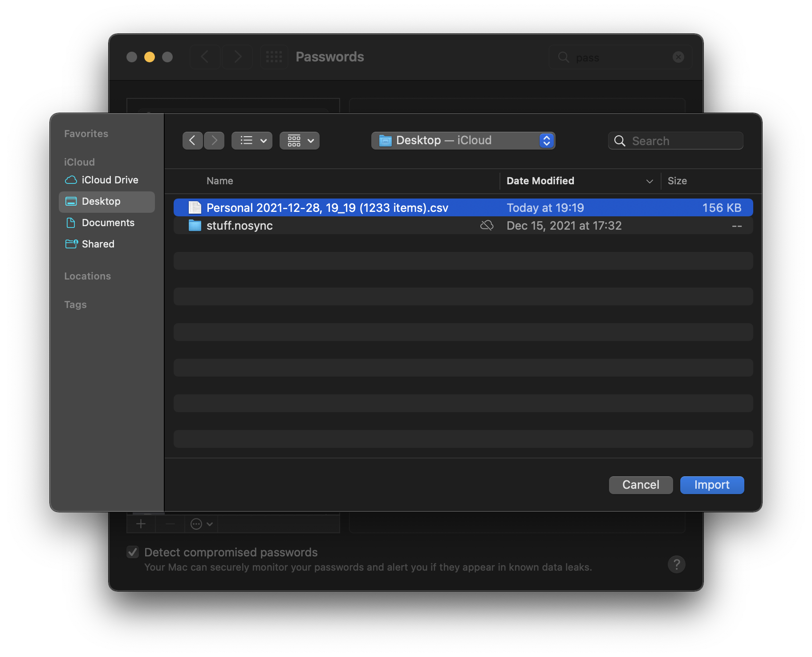Click the CSV file icon
This screenshot has width=812, height=657.
click(195, 208)
